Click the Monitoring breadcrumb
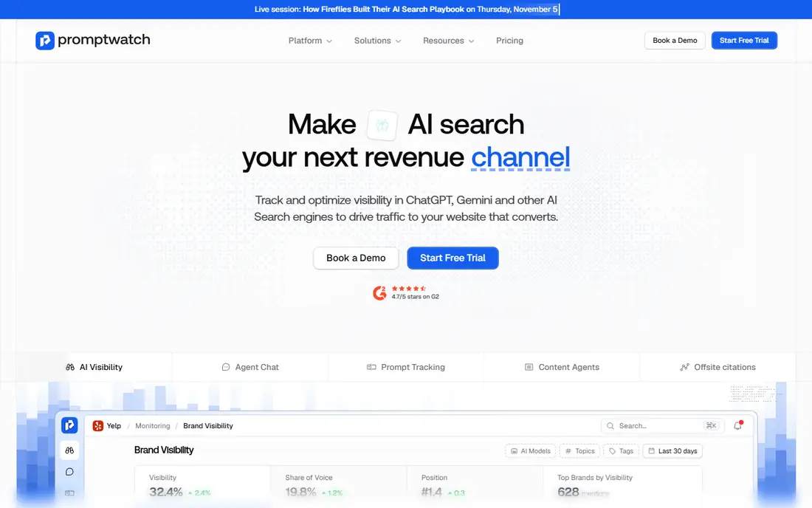This screenshot has height=508, width=812. (x=152, y=425)
